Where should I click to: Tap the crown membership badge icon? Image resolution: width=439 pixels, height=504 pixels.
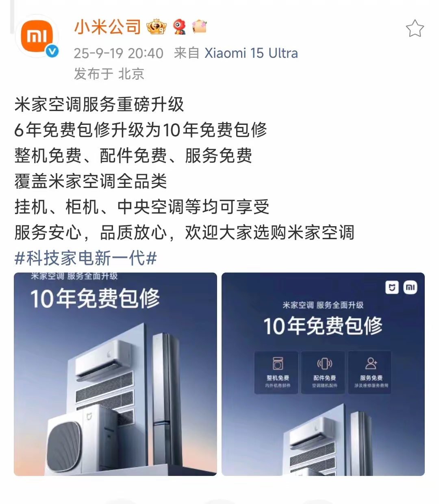(156, 27)
